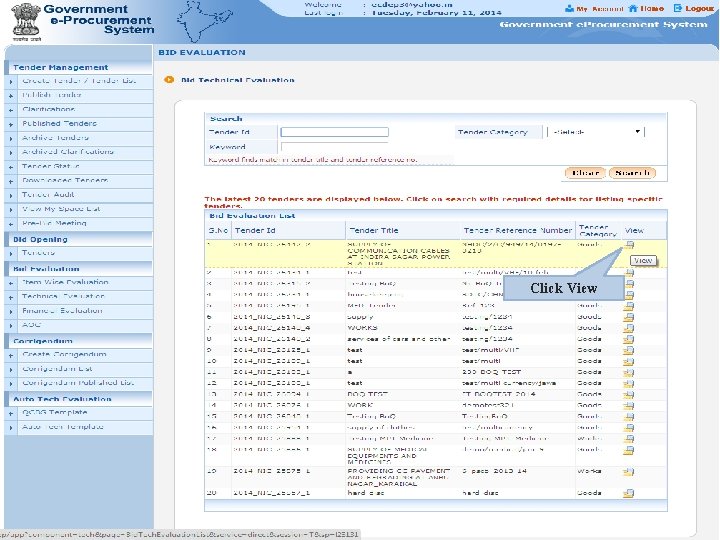Viewport: 720px width, 540px height.
Task: Open View icon for Testing BoQ row 15
Action: (x=629, y=416)
